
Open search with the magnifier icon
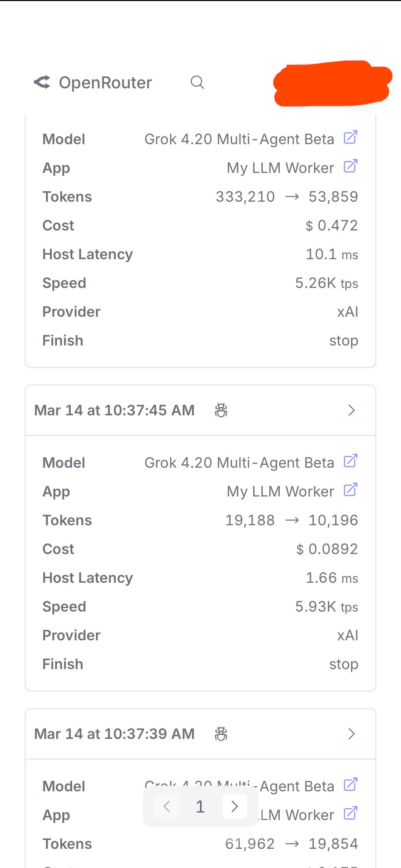(x=197, y=82)
